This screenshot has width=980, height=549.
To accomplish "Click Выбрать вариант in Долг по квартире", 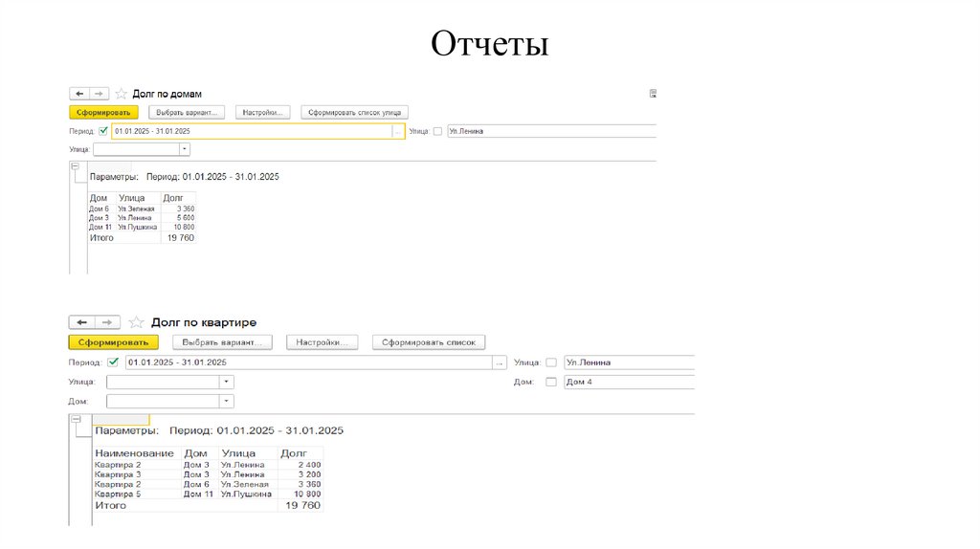I will coord(222,342).
